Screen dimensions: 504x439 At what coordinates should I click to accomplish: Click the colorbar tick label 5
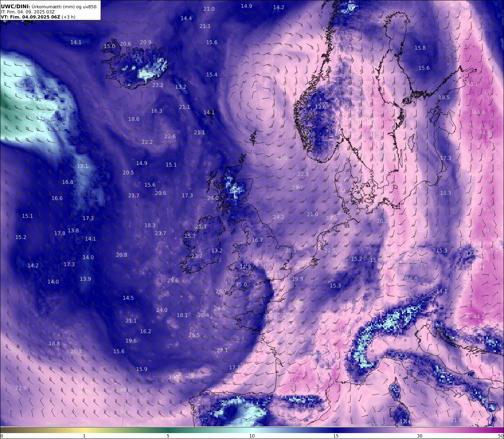(168, 436)
